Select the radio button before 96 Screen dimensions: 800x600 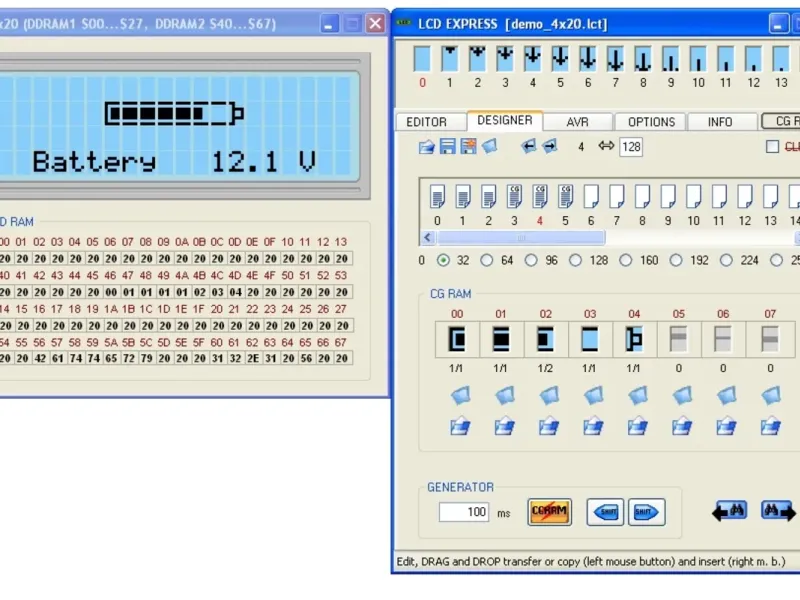pos(531,260)
